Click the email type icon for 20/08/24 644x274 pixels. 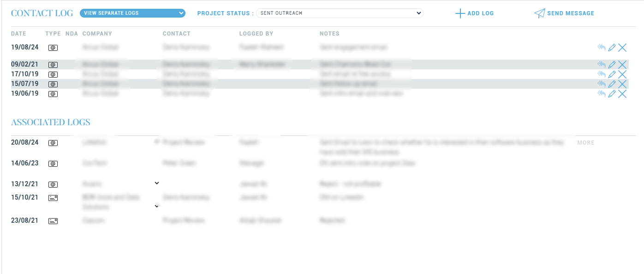click(x=53, y=143)
